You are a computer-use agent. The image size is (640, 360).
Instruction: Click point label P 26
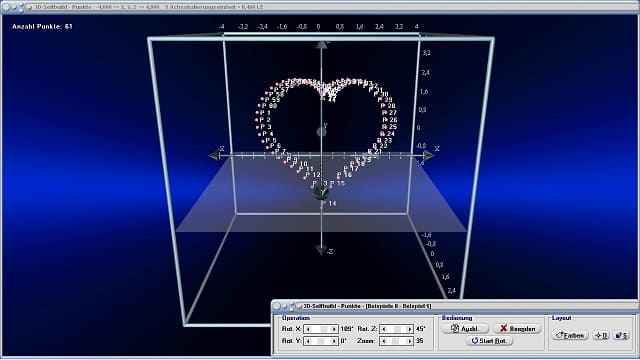coord(391,120)
